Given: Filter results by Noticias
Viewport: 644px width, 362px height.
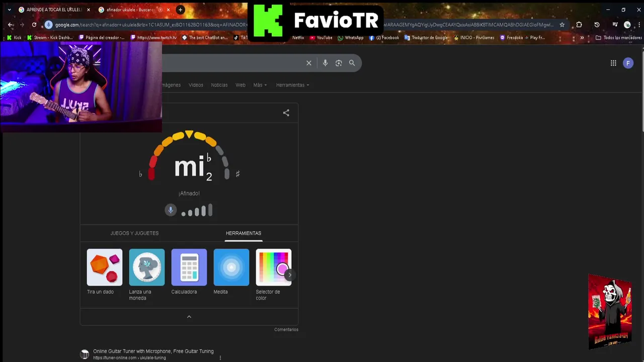Looking at the screenshot, I should coord(219,85).
